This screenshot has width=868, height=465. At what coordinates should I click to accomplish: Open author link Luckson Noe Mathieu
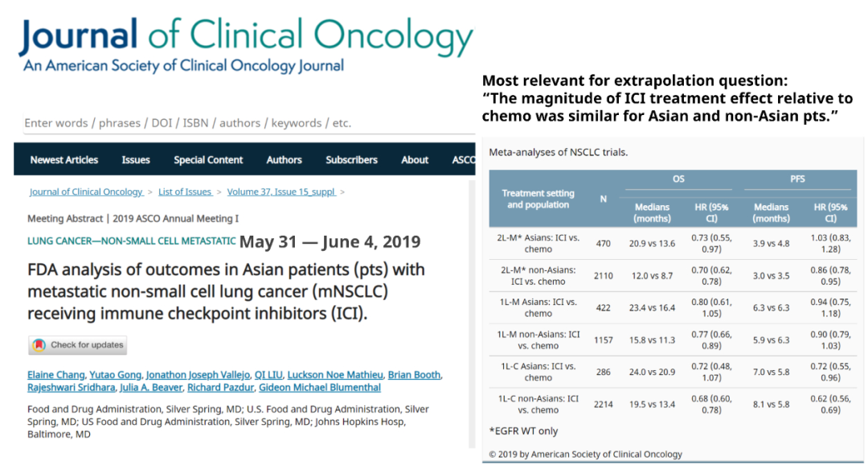(x=334, y=375)
